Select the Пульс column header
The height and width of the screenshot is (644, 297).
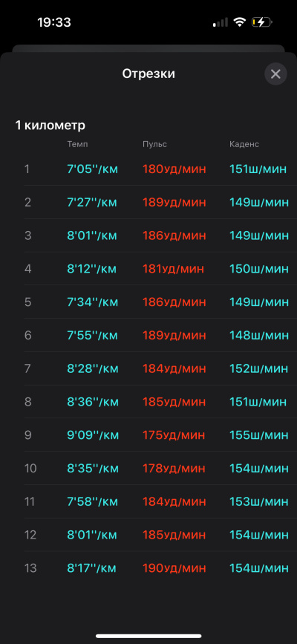(155, 144)
